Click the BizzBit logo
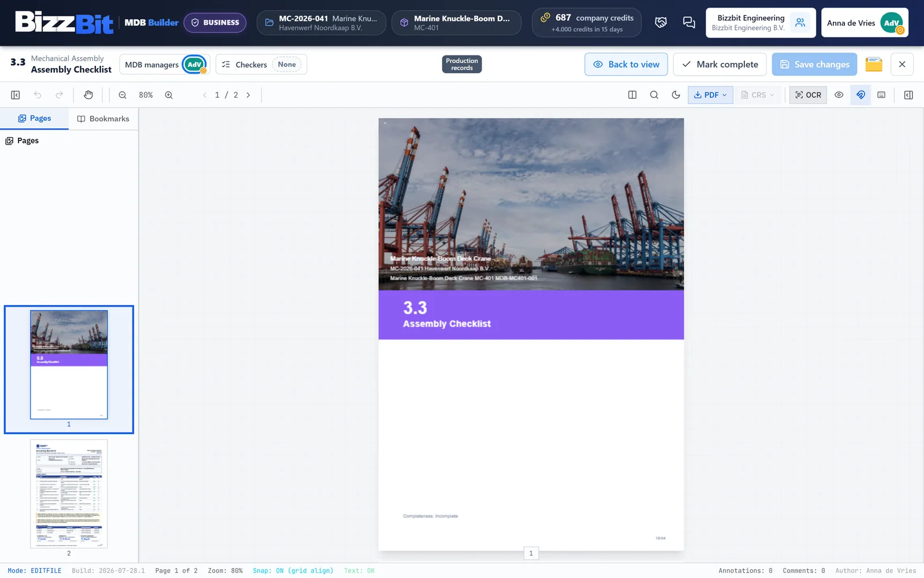Screen dimensions: 924x578 pyautogui.click(x=64, y=23)
